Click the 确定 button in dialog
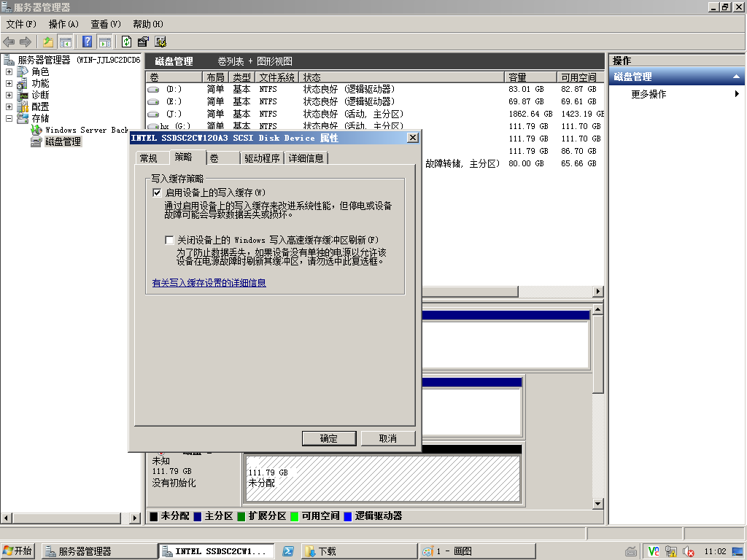This screenshot has height=560, width=747. point(328,438)
